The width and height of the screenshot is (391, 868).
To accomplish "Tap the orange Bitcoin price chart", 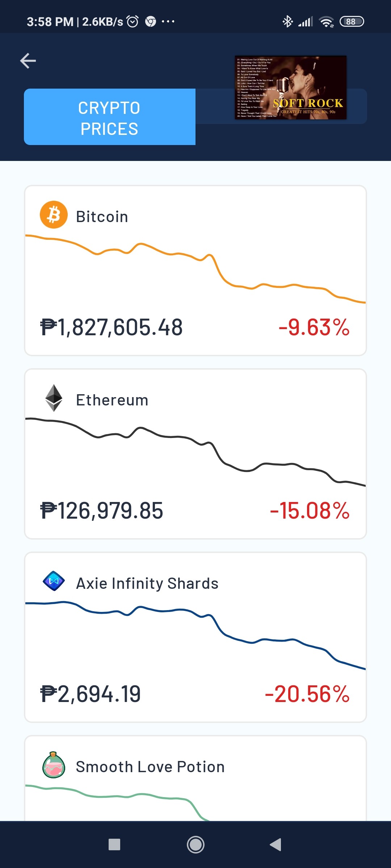I will pyautogui.click(x=195, y=269).
